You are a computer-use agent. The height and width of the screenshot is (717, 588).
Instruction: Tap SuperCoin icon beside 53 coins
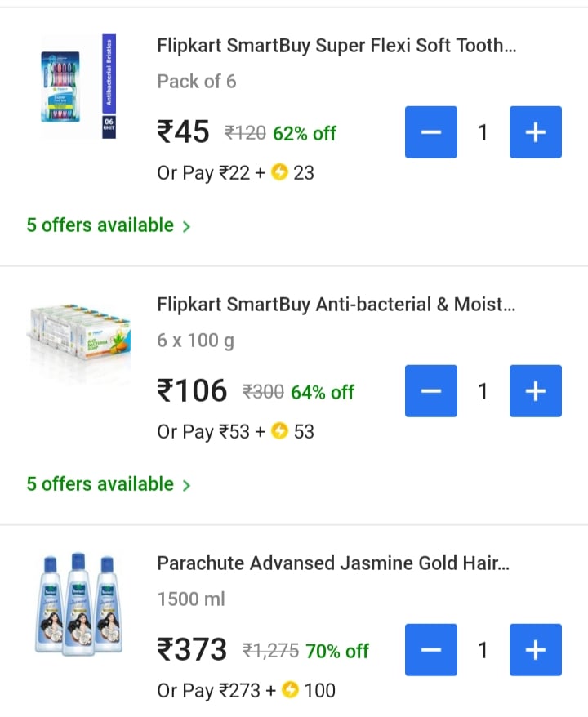click(x=280, y=432)
